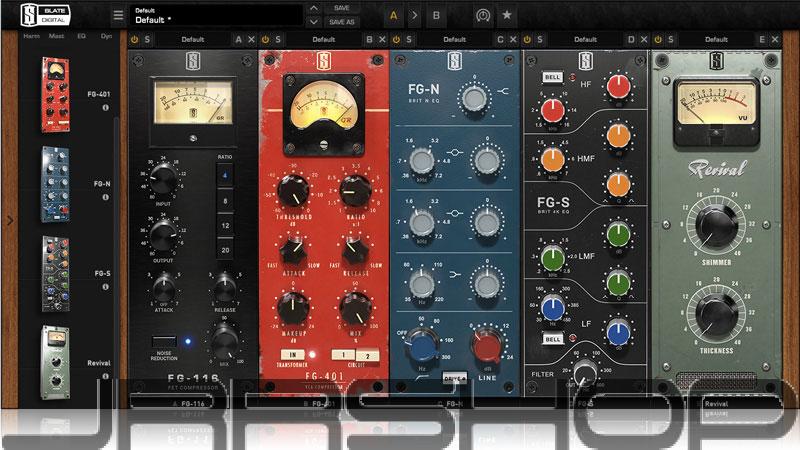Set FG-116 ratio to 20
The height and width of the screenshot is (450, 800).
(x=225, y=250)
